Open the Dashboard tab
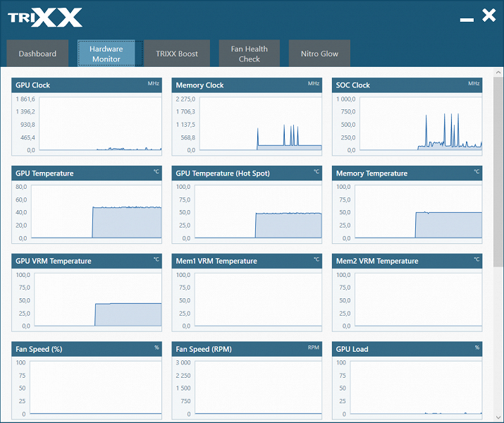Image resolution: width=504 pixels, height=423 pixels. (x=37, y=54)
